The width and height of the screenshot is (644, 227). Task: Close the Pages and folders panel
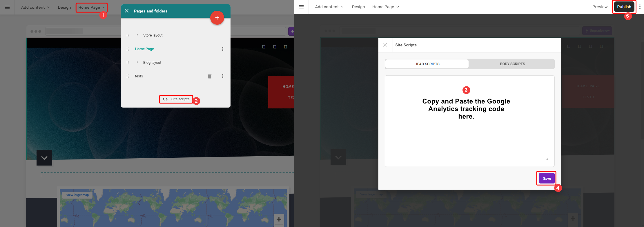click(x=126, y=11)
